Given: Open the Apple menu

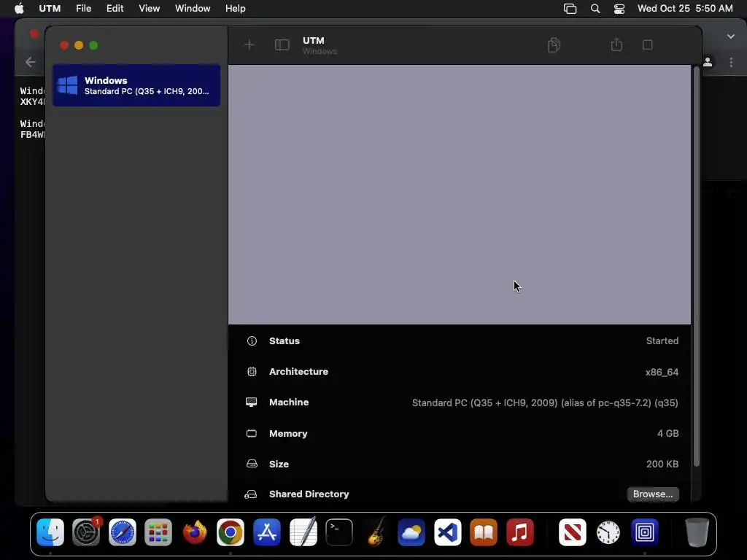Looking at the screenshot, I should [x=19, y=8].
